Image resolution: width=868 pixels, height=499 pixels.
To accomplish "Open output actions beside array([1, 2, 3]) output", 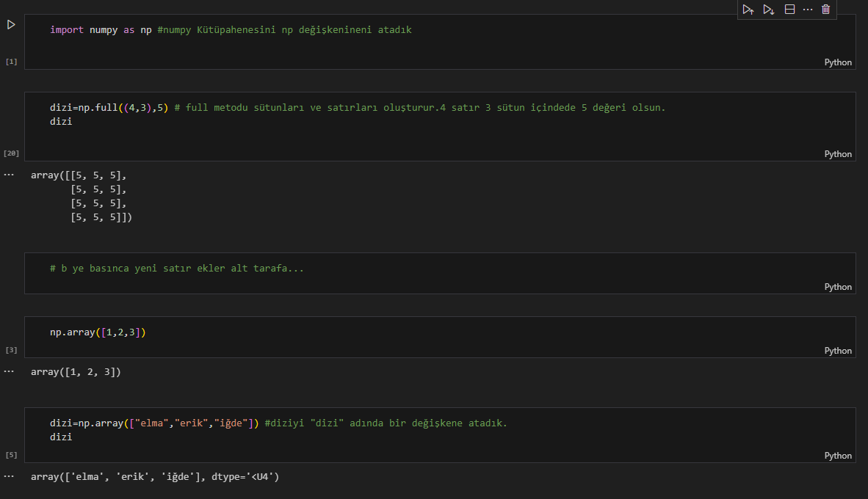I will point(9,372).
